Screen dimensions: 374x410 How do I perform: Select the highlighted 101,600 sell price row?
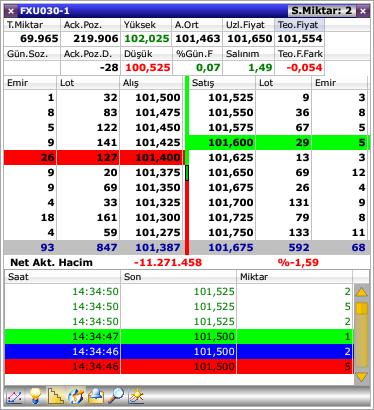(x=279, y=142)
